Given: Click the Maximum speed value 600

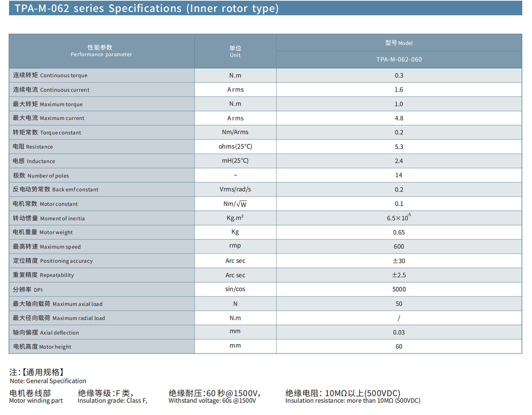Looking at the screenshot, I should pos(399,246).
